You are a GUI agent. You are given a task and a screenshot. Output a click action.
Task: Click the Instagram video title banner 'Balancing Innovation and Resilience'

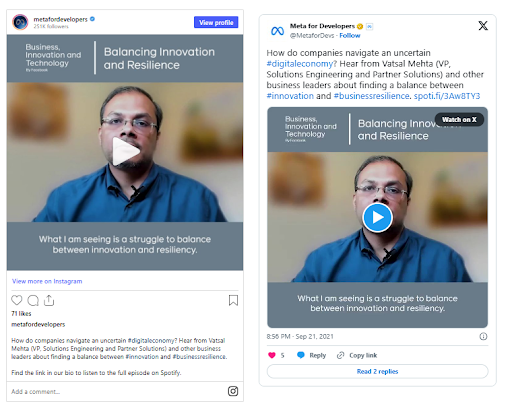[x=159, y=58]
